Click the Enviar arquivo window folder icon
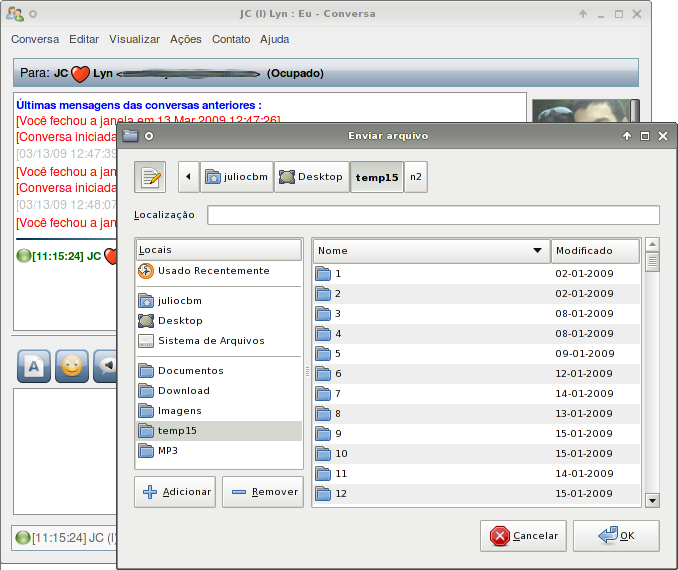678x570 pixels. click(x=130, y=136)
